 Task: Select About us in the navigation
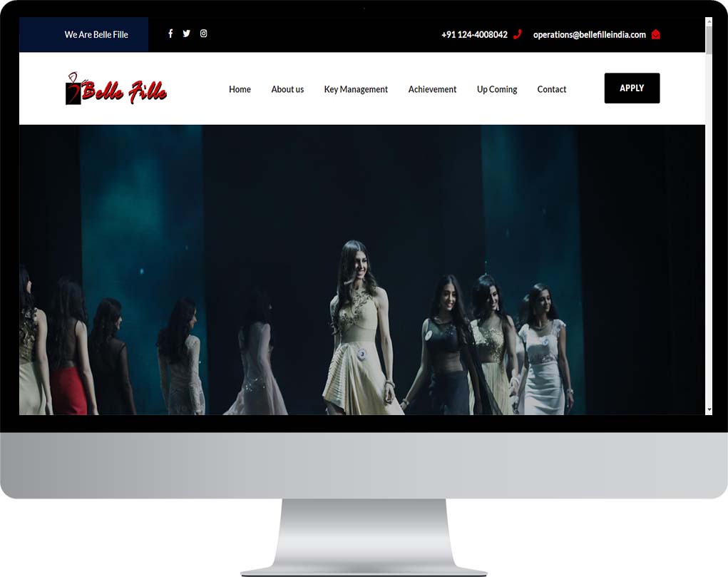click(x=287, y=89)
